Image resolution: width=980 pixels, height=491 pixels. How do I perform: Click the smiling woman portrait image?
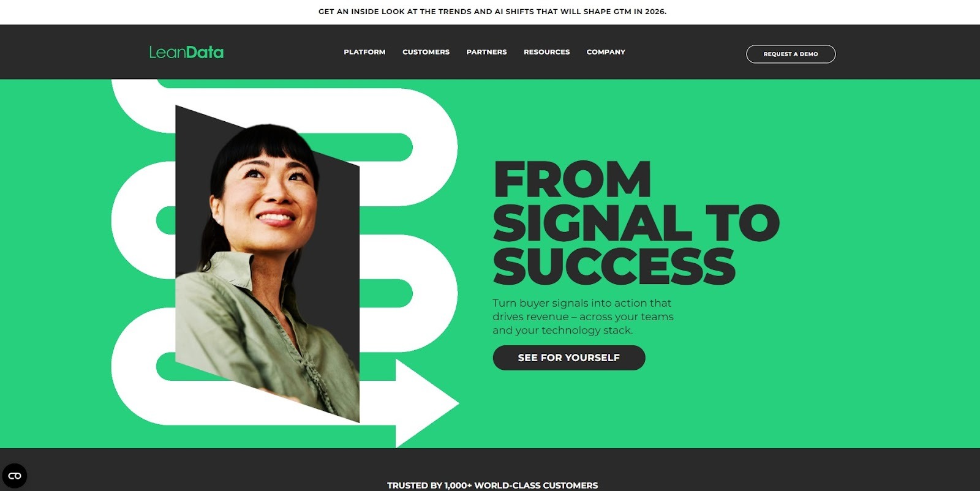tap(268, 263)
